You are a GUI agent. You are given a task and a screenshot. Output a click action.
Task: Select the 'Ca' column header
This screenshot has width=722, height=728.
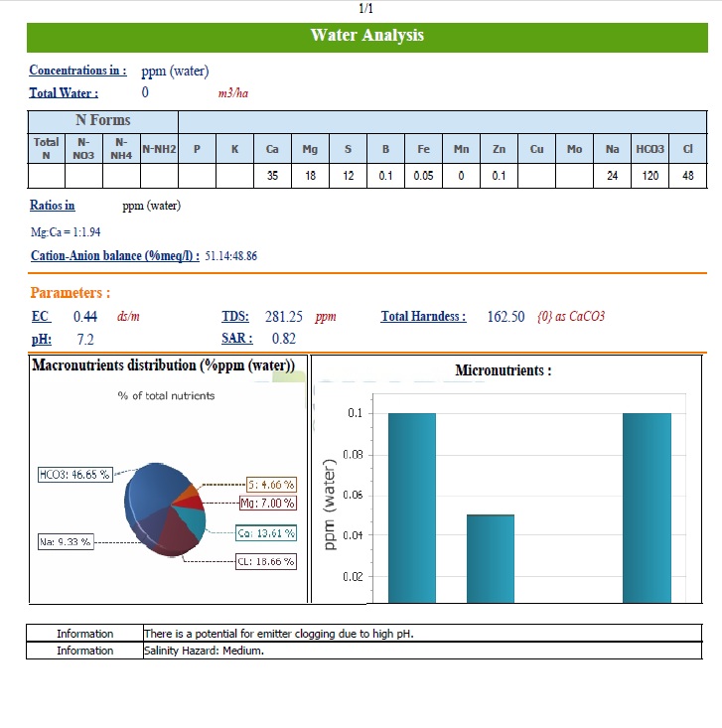coord(272,149)
